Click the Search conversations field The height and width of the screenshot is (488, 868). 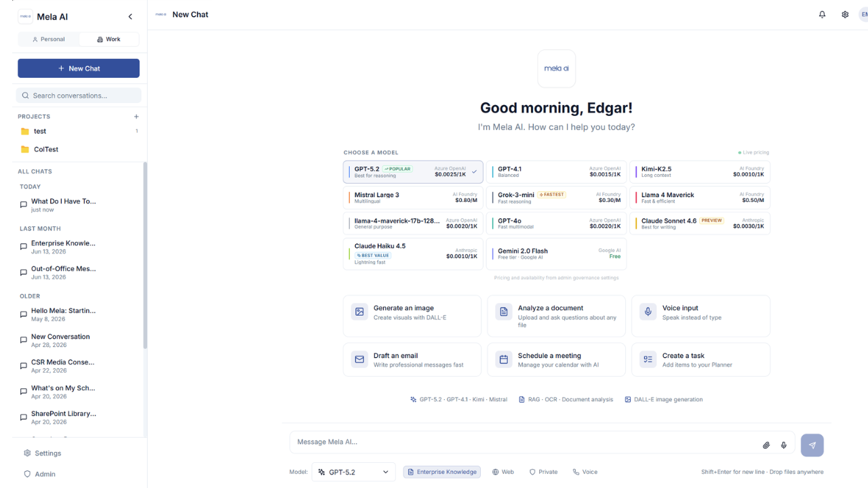tap(79, 96)
